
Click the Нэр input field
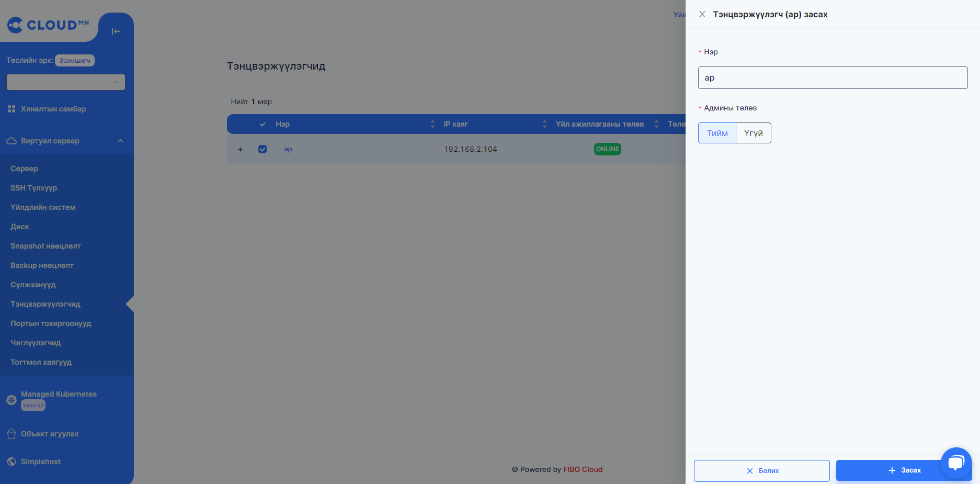pos(833,77)
